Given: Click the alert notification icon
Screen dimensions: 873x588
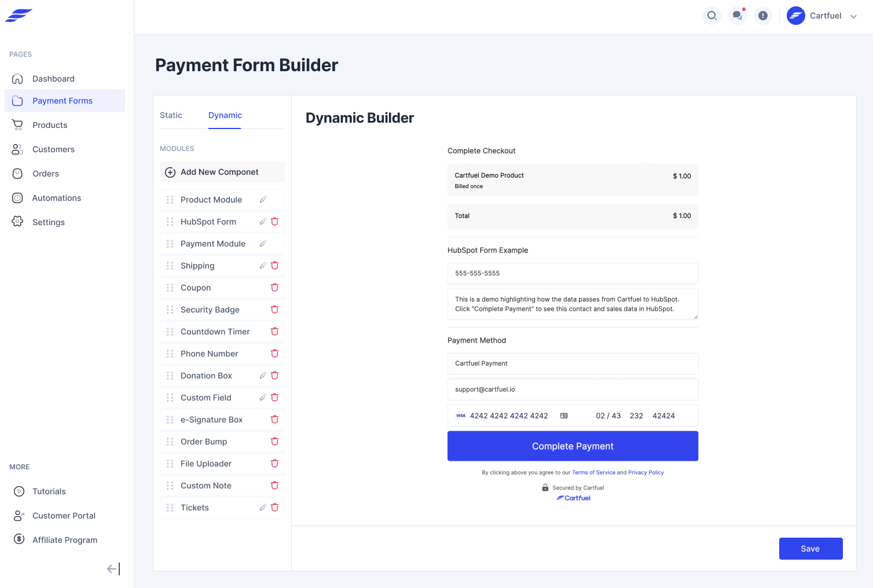Looking at the screenshot, I should coord(763,16).
